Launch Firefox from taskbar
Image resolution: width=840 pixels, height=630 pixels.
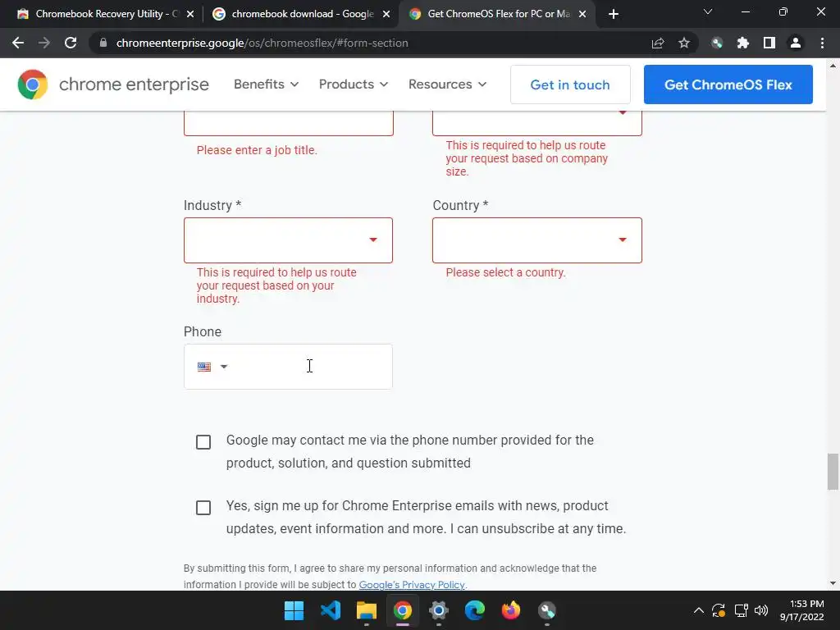point(510,610)
